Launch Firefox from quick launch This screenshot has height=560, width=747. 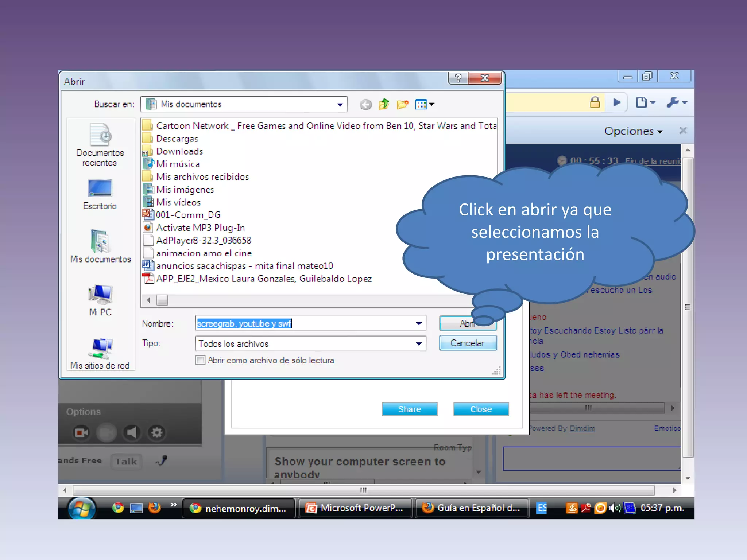tap(155, 508)
